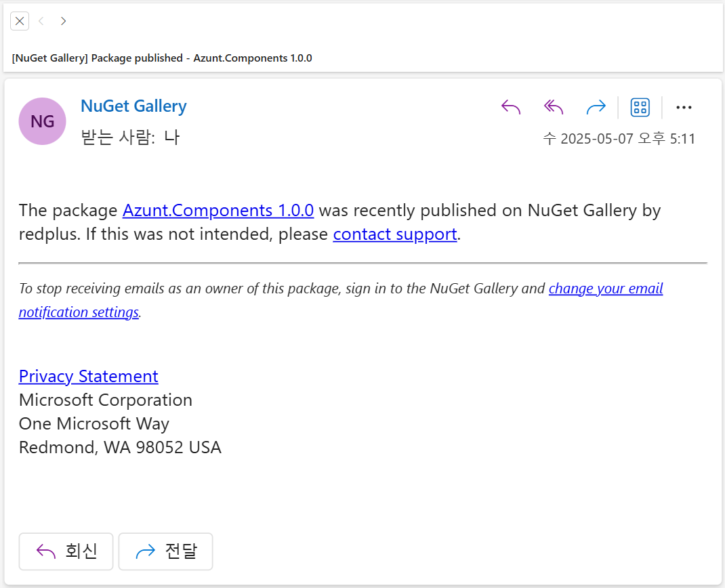Click the Forward arrow icon

tap(596, 107)
